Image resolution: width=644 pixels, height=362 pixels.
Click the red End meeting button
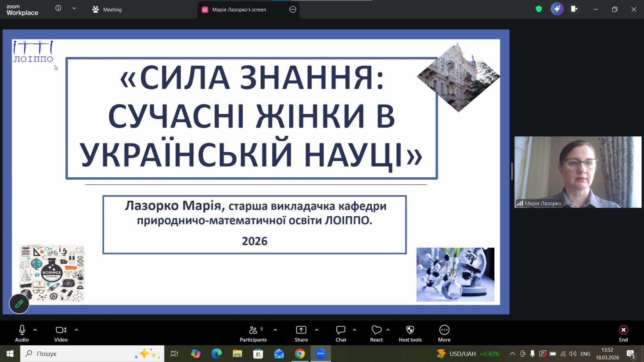point(623,333)
